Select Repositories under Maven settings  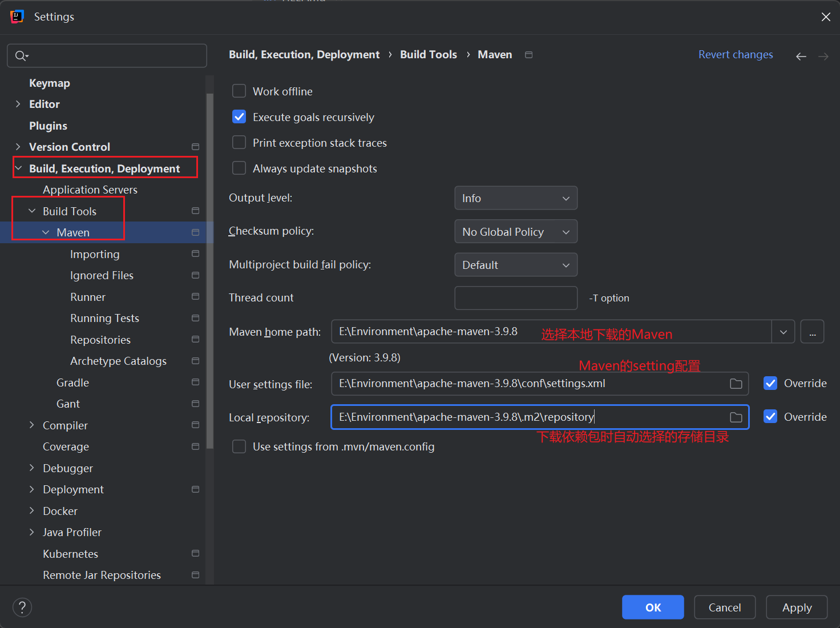(x=100, y=340)
